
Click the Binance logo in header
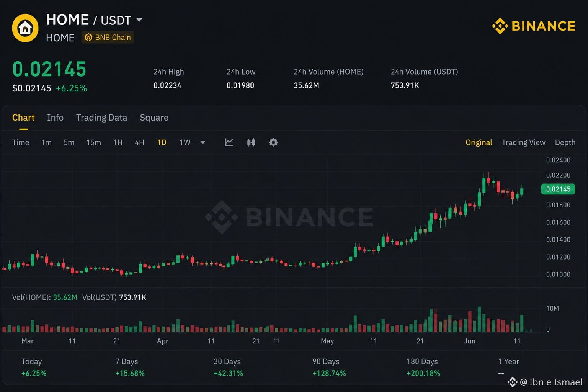[534, 26]
